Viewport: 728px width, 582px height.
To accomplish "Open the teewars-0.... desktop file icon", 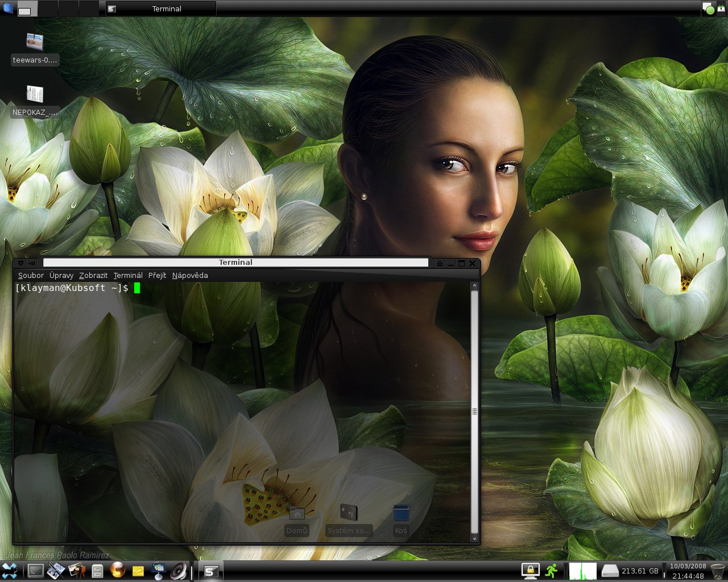I will pos(35,49).
